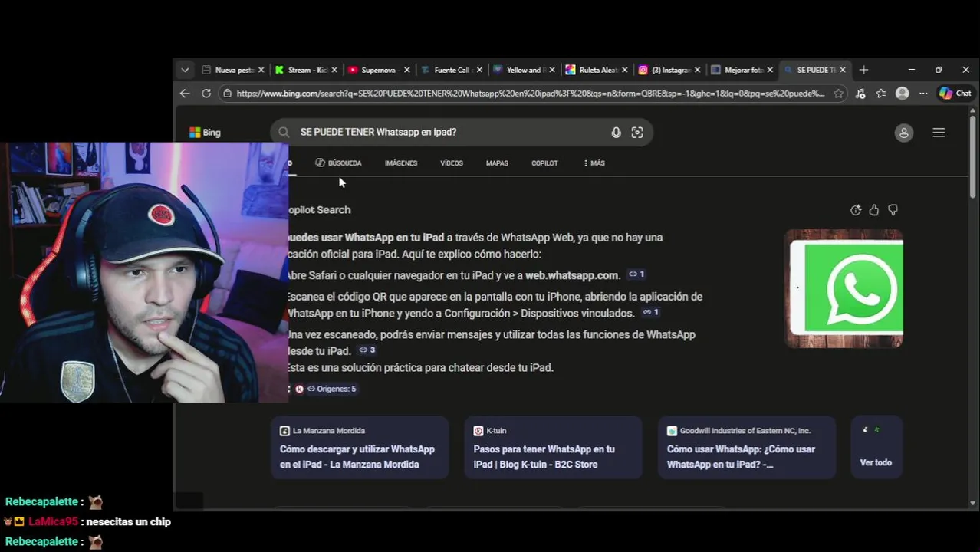Click the magnifier icon in search box

(x=284, y=132)
